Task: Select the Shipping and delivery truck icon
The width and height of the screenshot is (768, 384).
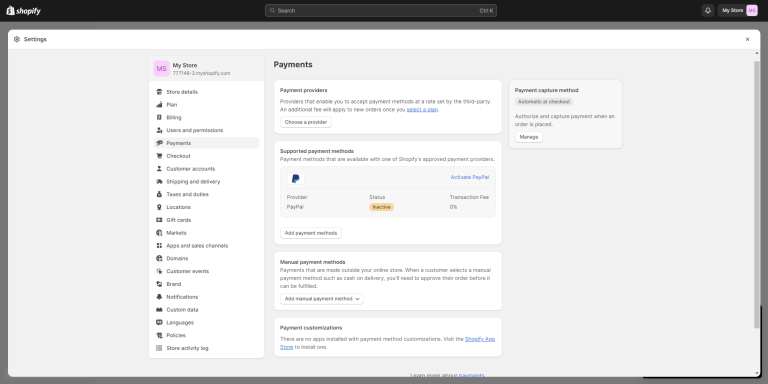Action: [159, 182]
